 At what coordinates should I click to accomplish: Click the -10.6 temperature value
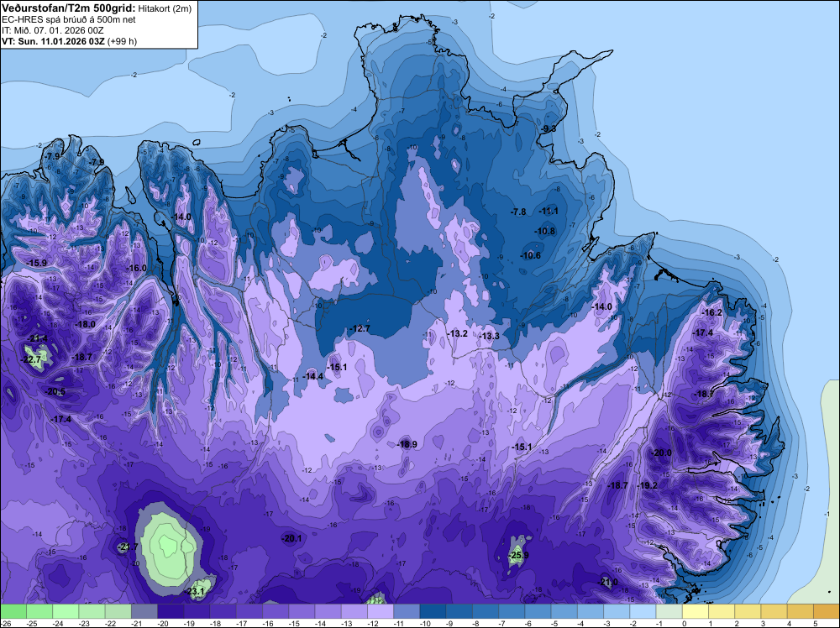(531, 255)
